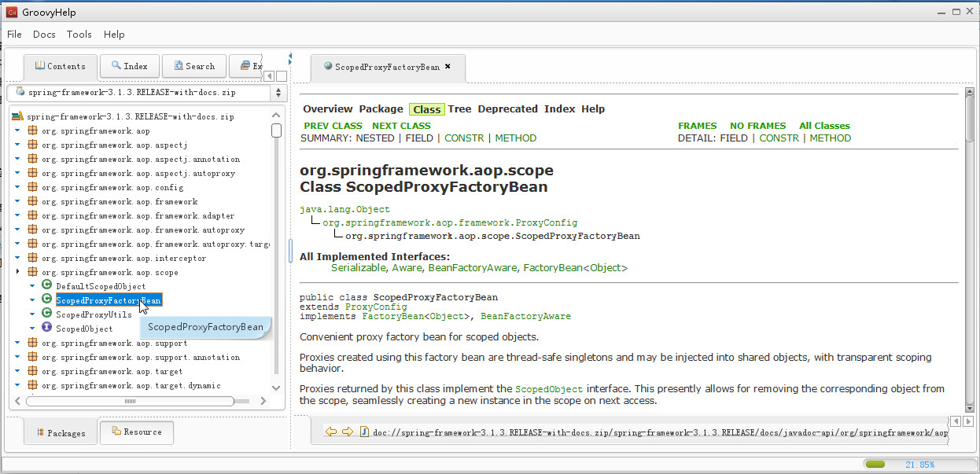Go back with the left arrow in address bar
Screen dimensions: 980x474
click(x=330, y=432)
